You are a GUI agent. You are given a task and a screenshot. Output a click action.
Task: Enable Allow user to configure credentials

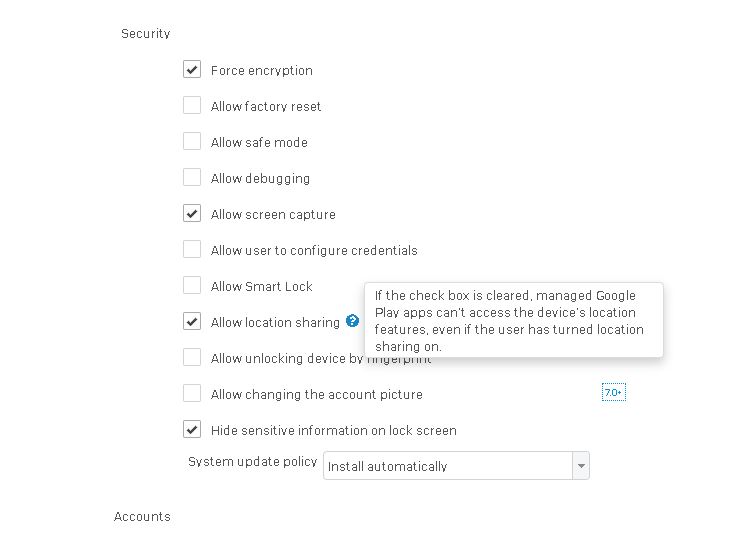192,249
